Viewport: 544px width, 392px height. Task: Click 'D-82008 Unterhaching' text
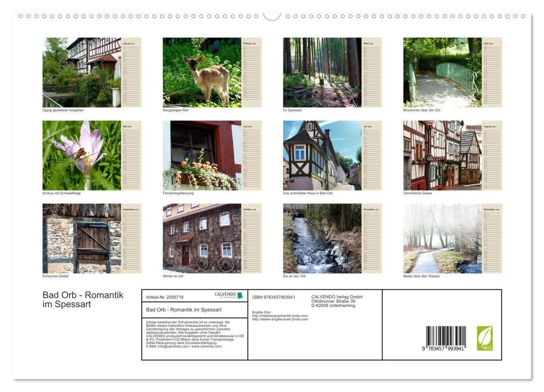tap(333, 305)
